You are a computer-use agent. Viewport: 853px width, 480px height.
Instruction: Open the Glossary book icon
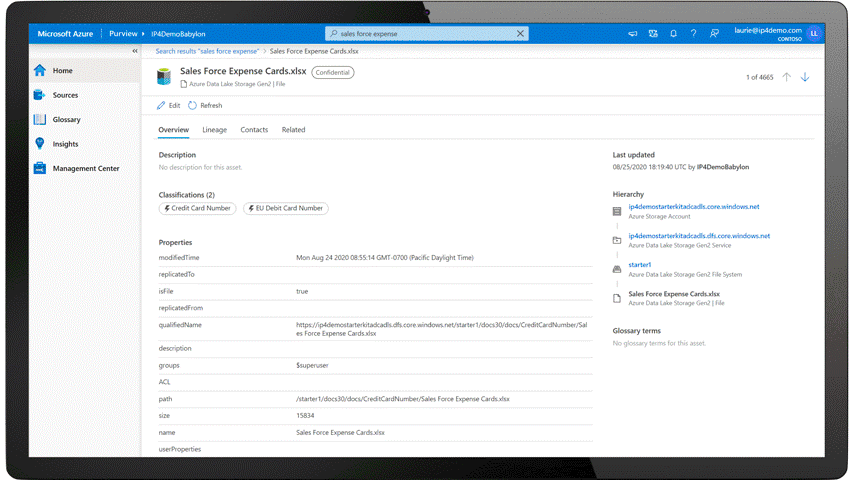tap(40, 119)
